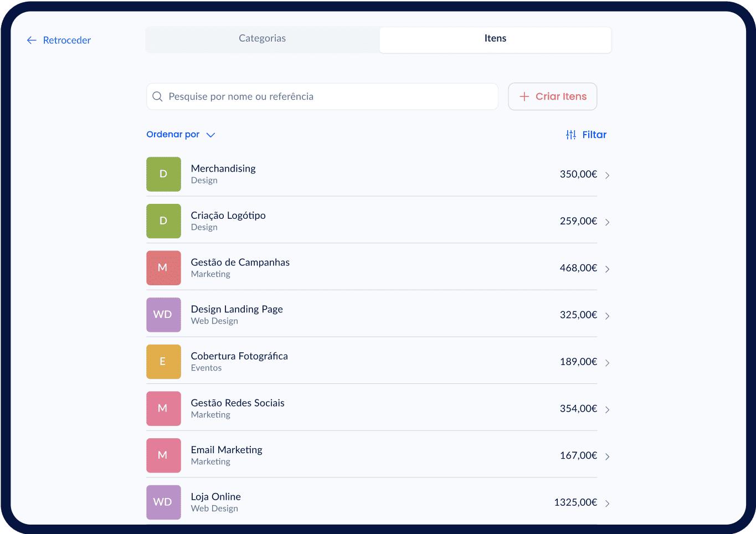Open the Filtar filter options
Viewport: 756px width, 534px height.
point(594,135)
